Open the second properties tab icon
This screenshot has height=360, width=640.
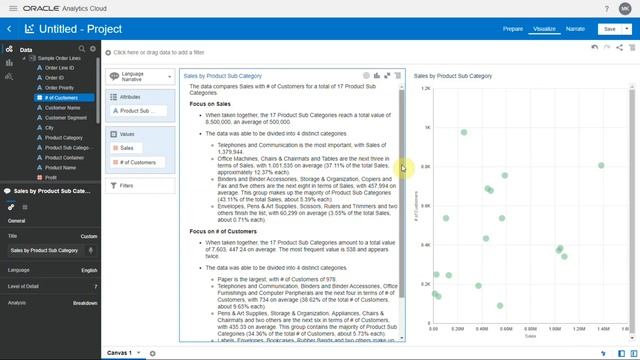25,207
